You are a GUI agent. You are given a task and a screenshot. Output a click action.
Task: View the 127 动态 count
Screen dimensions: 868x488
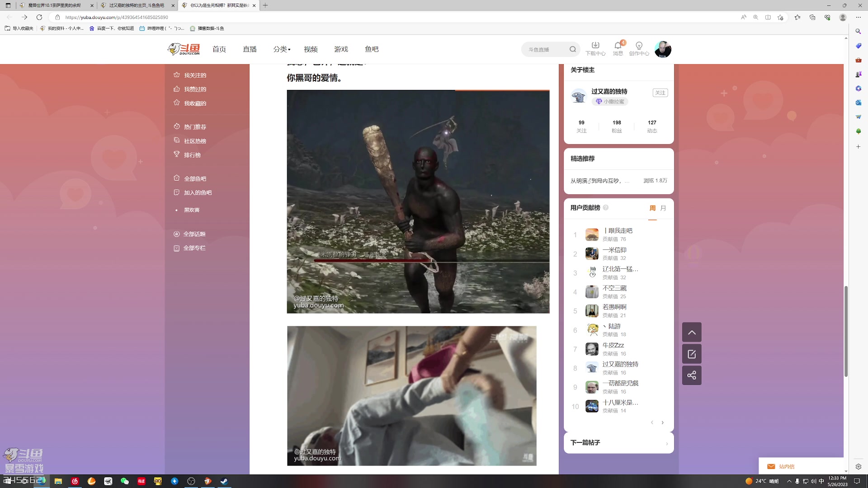tap(652, 126)
